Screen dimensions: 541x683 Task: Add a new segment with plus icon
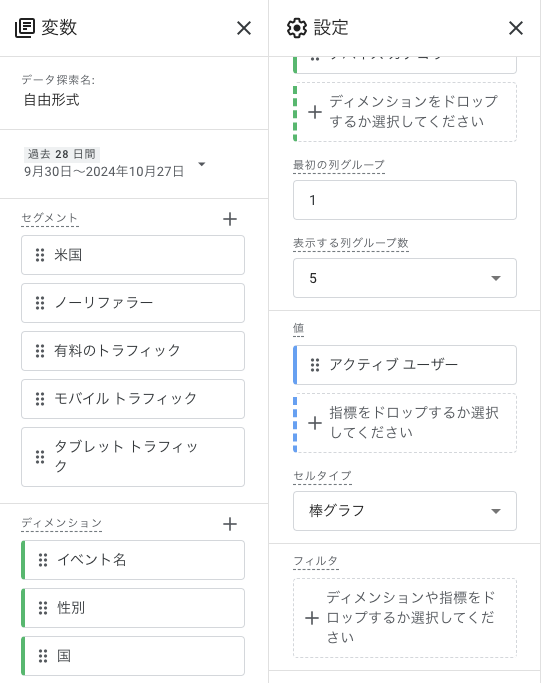(x=230, y=219)
